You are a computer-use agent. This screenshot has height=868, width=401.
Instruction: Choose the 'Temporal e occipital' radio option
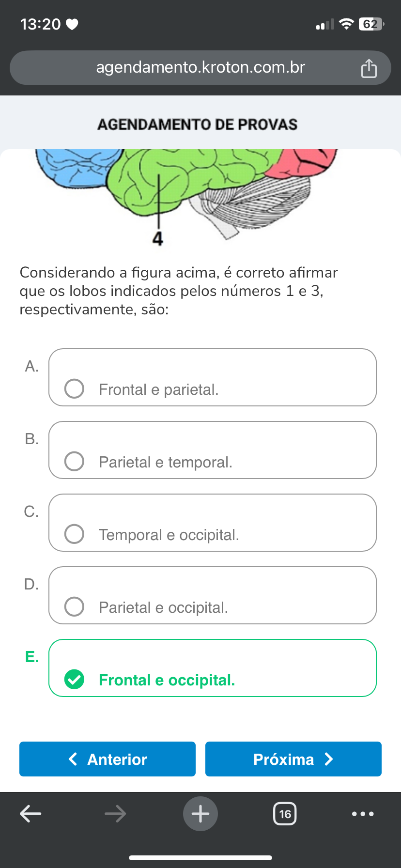pyautogui.click(x=75, y=534)
